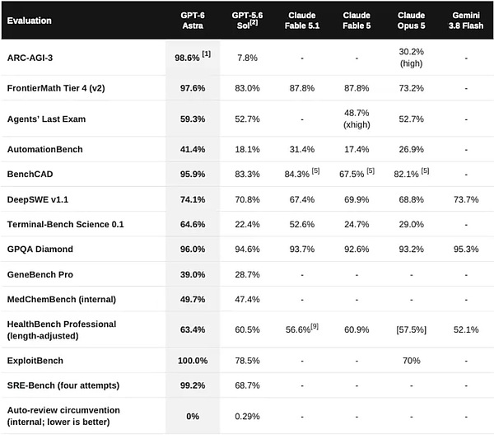The width and height of the screenshot is (494, 448).
Task: Click footnote [5] beside 82.1% BenchCAD score
Action: pyautogui.click(x=425, y=170)
